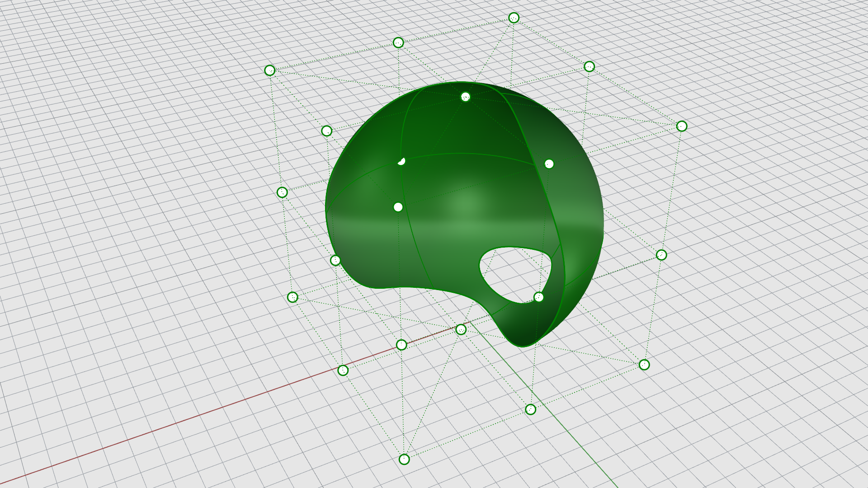Pick top-edge midpoint control point left of topmost
Viewport: 868px width, 488px height.
point(398,42)
